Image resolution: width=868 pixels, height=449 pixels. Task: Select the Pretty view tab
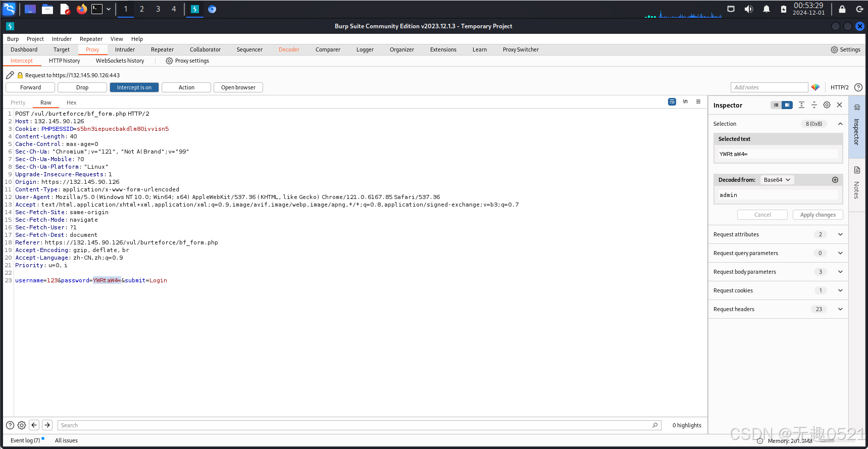coord(18,103)
